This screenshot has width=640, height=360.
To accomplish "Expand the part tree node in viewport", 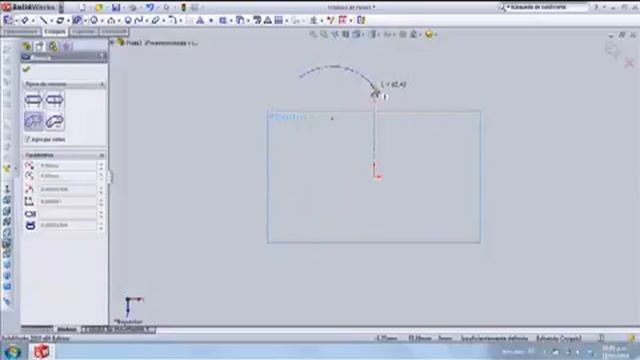I will coord(112,42).
